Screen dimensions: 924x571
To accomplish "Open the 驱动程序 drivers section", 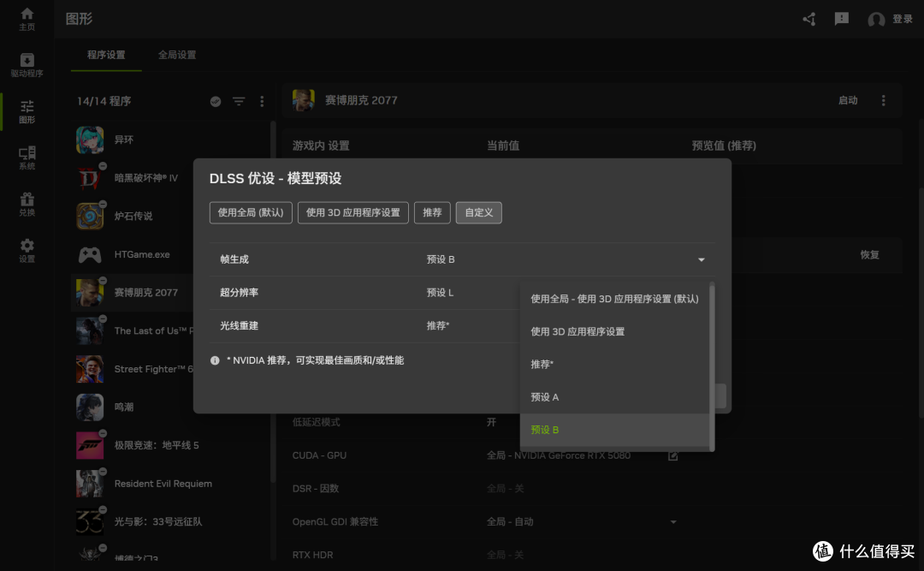I will [x=27, y=65].
